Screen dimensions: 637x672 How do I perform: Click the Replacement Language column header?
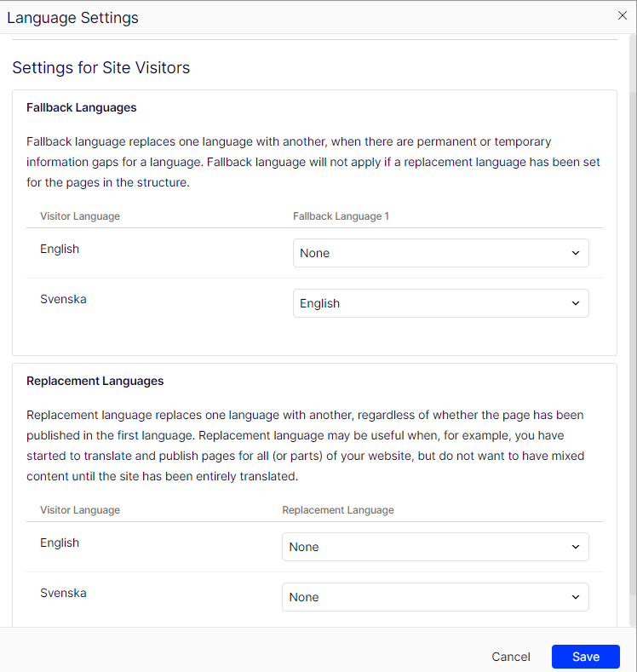338,510
